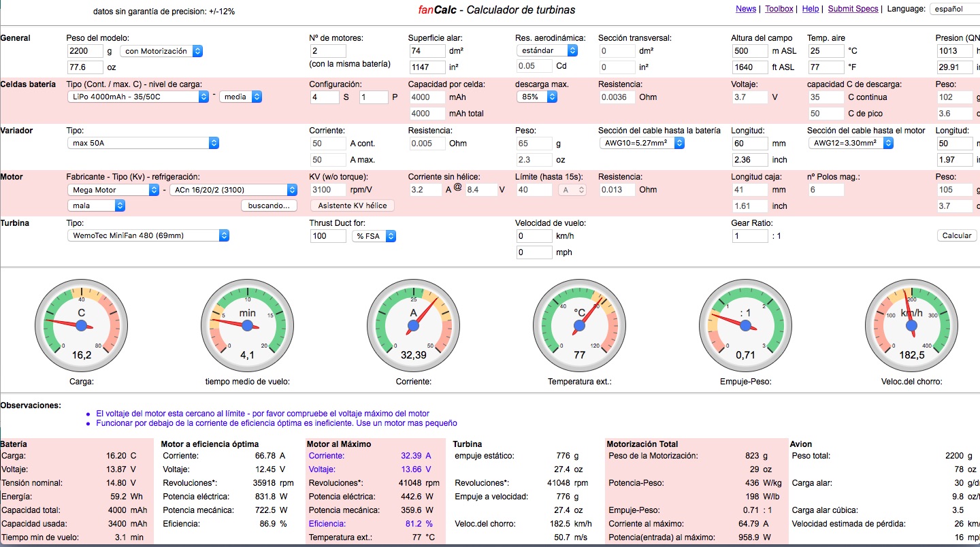Open the News link
This screenshot has height=547, width=980.
[x=745, y=9]
